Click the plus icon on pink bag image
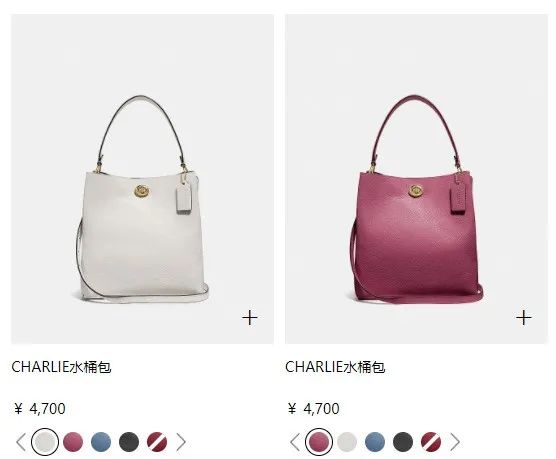 (524, 317)
